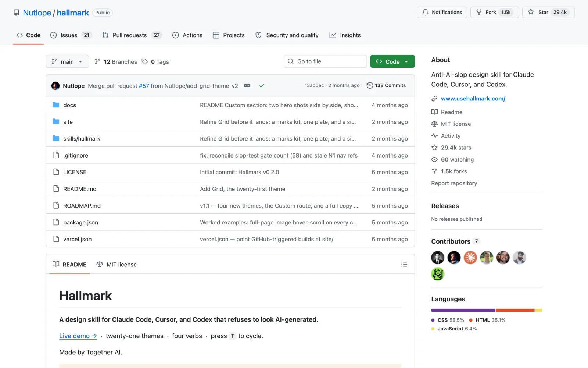Click Report repository link
Image resolution: width=588 pixels, height=368 pixels.
[x=454, y=183]
